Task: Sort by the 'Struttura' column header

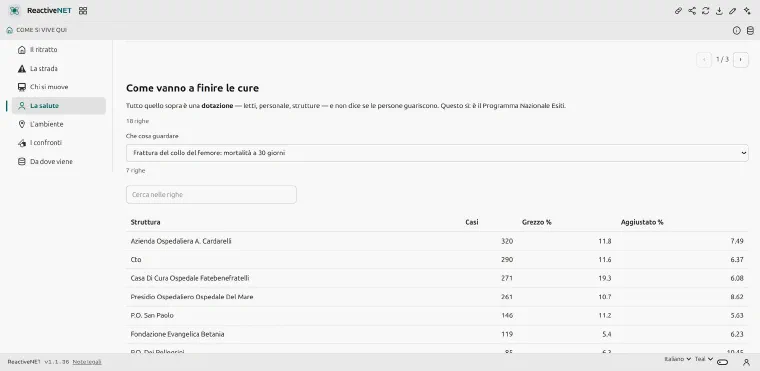Action: [145, 222]
